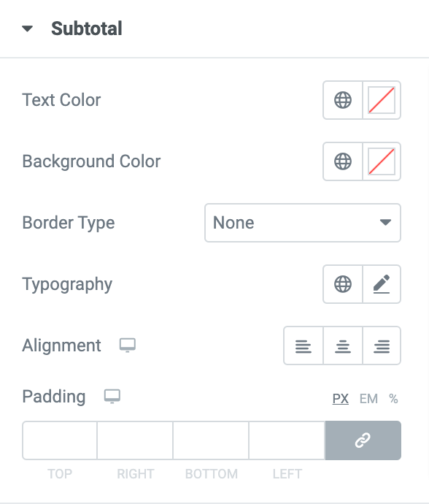Align subtotal text center
Screen dimensions: 429x504
[343, 345]
